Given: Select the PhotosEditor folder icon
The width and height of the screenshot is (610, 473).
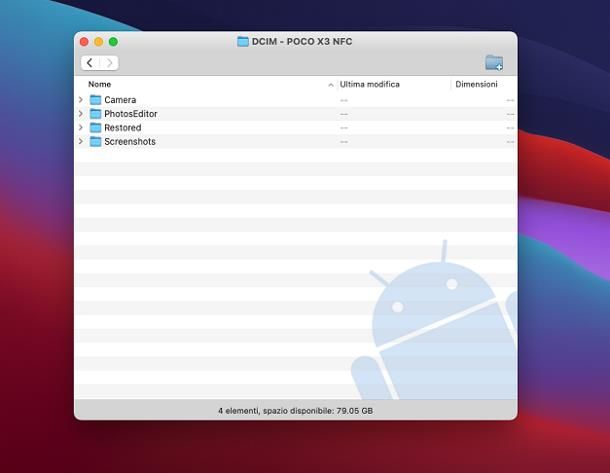Looking at the screenshot, I should (95, 114).
